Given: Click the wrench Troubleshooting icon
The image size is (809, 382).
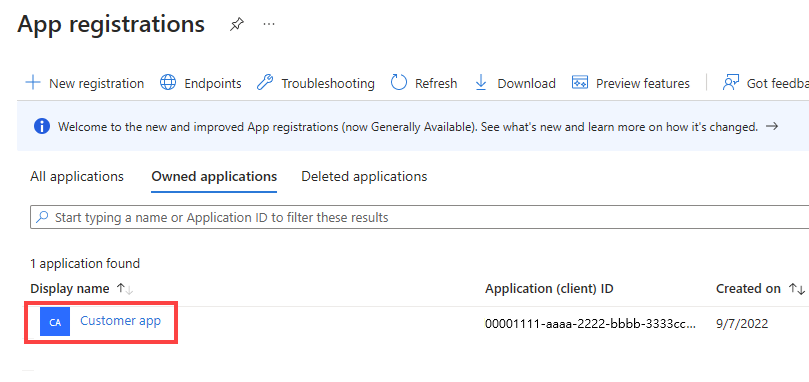Looking at the screenshot, I should pos(265,83).
